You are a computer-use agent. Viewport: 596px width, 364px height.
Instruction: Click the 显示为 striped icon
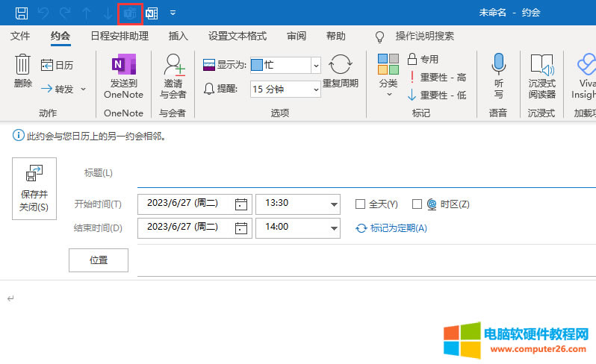coord(209,65)
